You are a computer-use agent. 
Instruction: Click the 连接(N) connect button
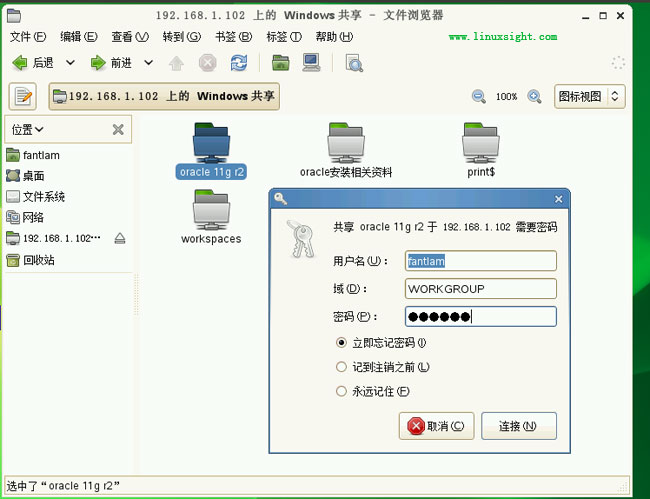coord(519,426)
